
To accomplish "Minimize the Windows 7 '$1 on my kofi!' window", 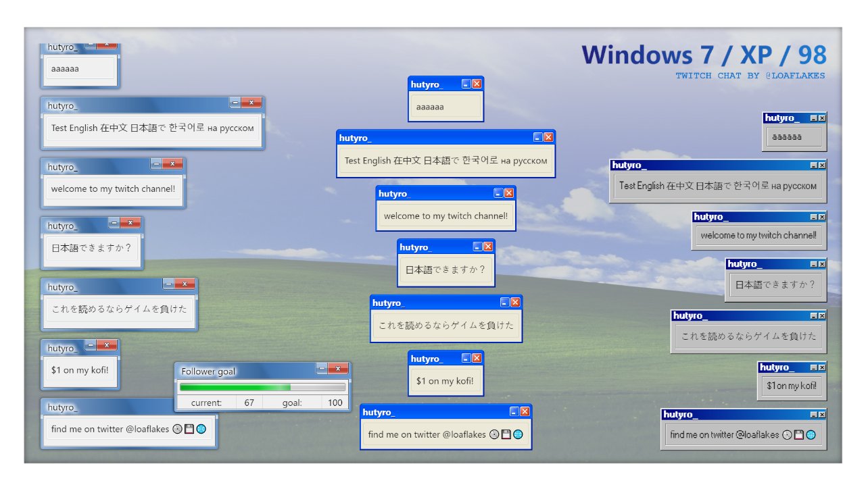I will tap(91, 345).
